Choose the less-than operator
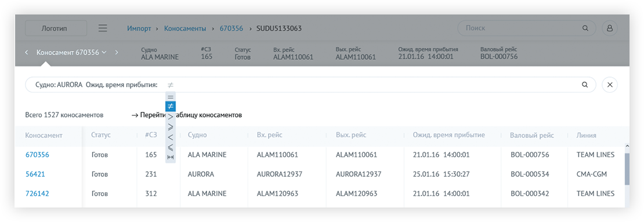 coord(171,137)
